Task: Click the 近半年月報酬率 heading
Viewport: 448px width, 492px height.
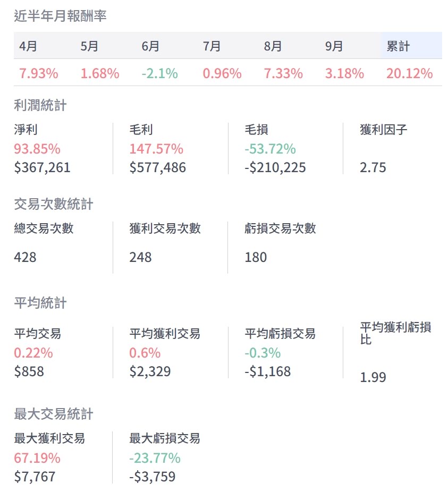Action: pyautogui.click(x=60, y=16)
